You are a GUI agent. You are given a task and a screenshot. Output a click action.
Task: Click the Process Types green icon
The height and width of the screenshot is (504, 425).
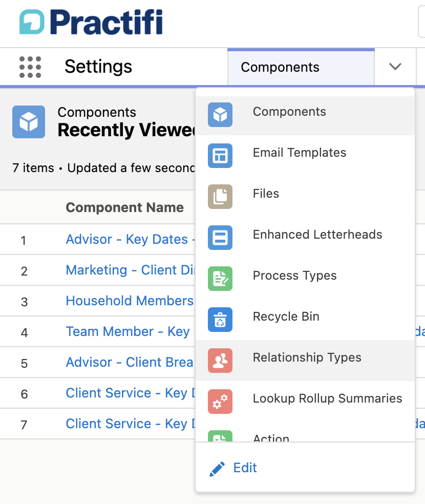tap(220, 279)
